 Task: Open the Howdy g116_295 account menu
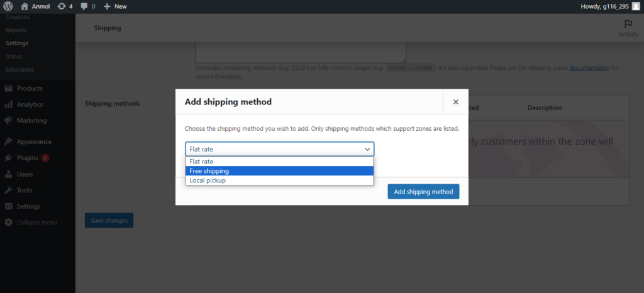609,6
